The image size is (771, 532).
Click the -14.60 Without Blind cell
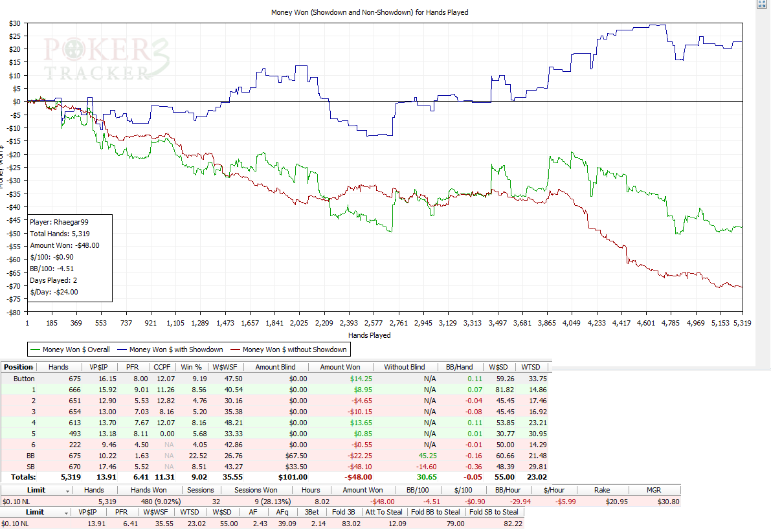pyautogui.click(x=426, y=467)
